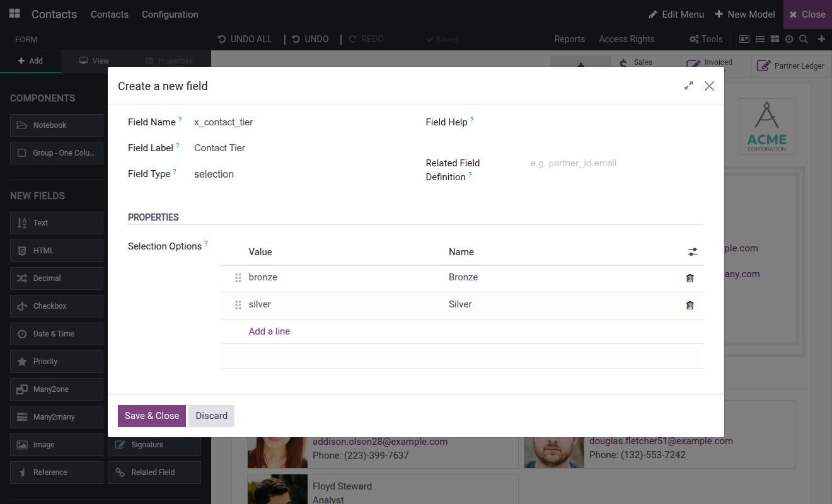Expand dialog to full screen
Image resolution: width=832 pixels, height=504 pixels.
(x=688, y=86)
